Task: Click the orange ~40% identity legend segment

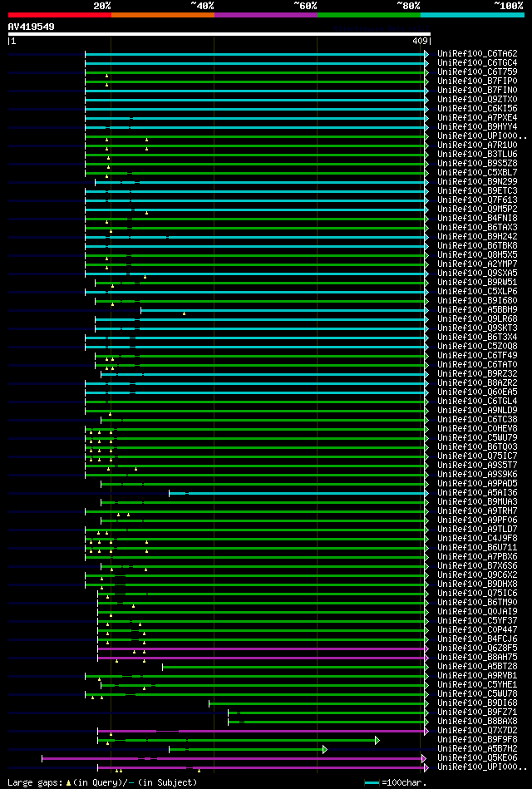Action: pyautogui.click(x=163, y=15)
